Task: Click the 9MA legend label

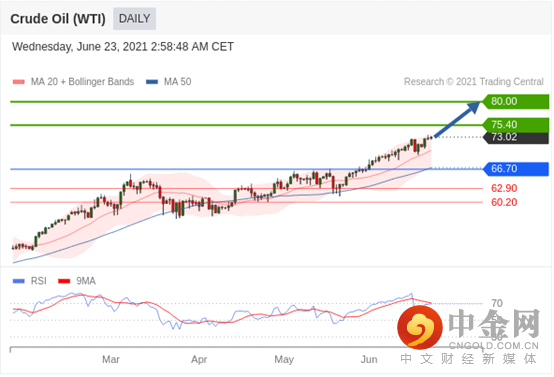Action: click(x=86, y=281)
